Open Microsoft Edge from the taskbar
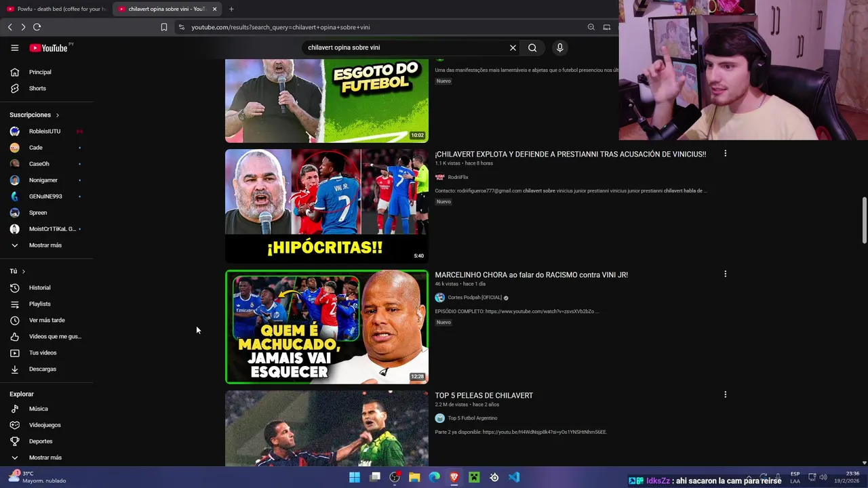Image resolution: width=868 pixels, height=488 pixels. (434, 477)
